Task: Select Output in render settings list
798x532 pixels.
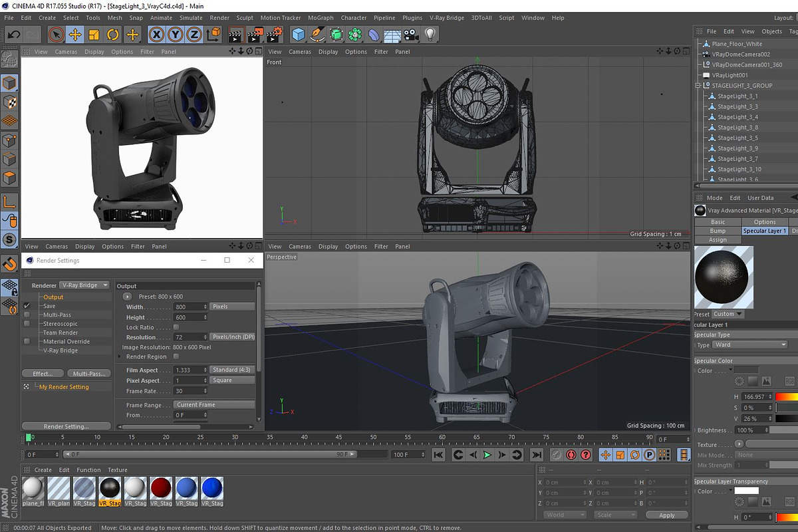Action: pos(54,297)
